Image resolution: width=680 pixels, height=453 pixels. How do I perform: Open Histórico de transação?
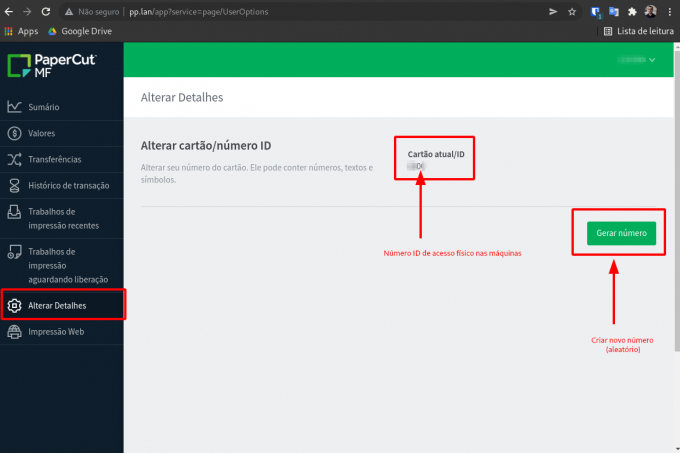62,186
